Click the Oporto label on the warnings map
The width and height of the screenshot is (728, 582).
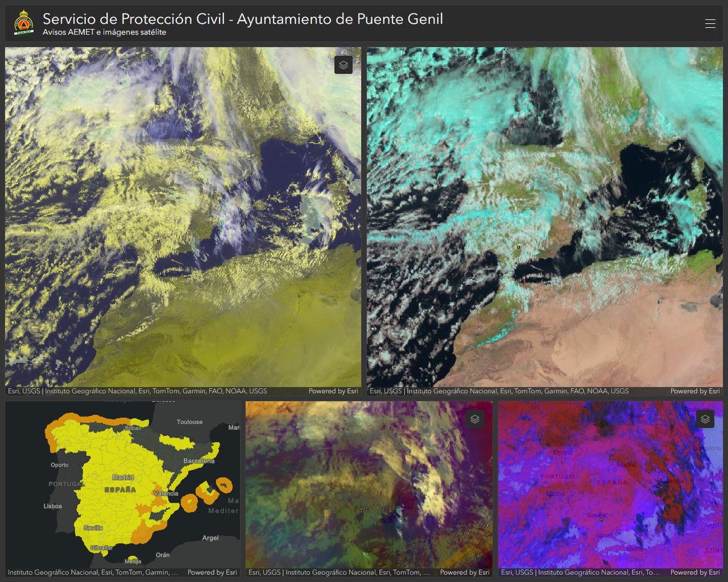(x=59, y=466)
